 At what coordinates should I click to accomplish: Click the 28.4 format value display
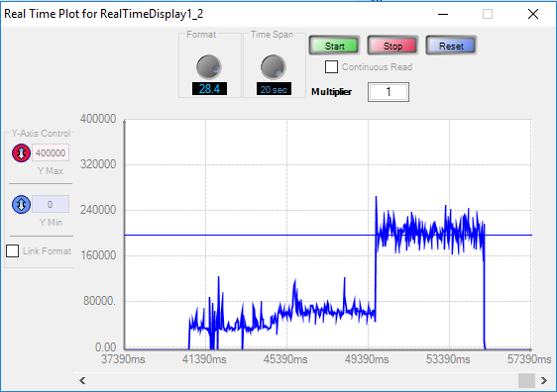(x=209, y=89)
